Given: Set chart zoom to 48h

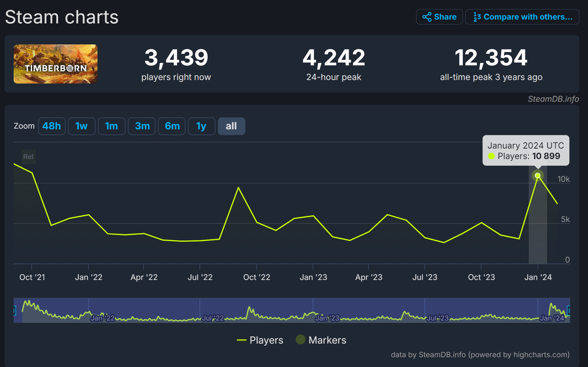Looking at the screenshot, I should click(x=52, y=126).
